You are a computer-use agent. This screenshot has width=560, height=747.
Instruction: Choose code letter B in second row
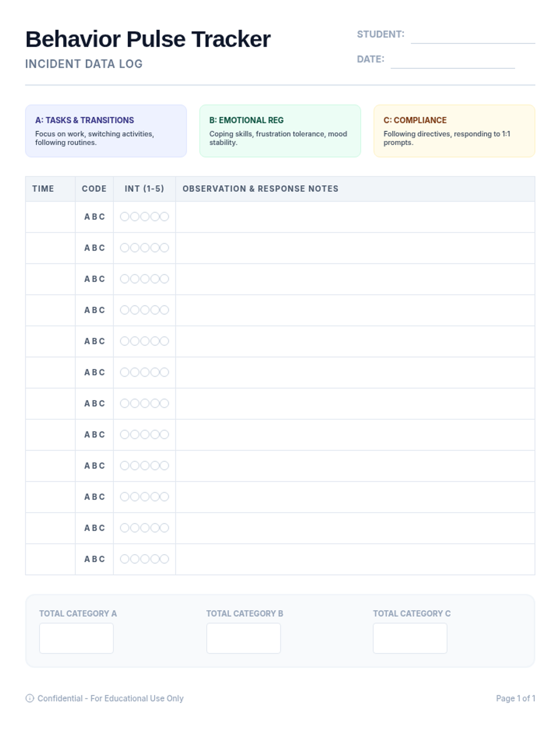click(x=94, y=248)
